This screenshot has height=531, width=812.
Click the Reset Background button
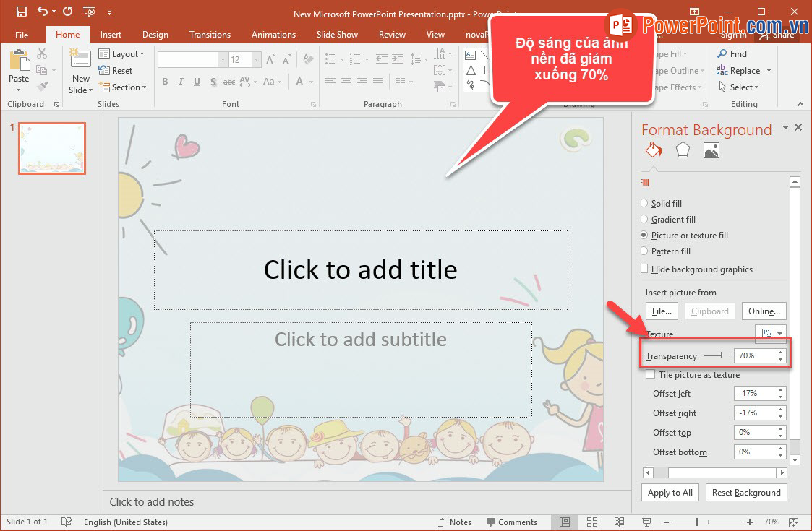[746, 493]
